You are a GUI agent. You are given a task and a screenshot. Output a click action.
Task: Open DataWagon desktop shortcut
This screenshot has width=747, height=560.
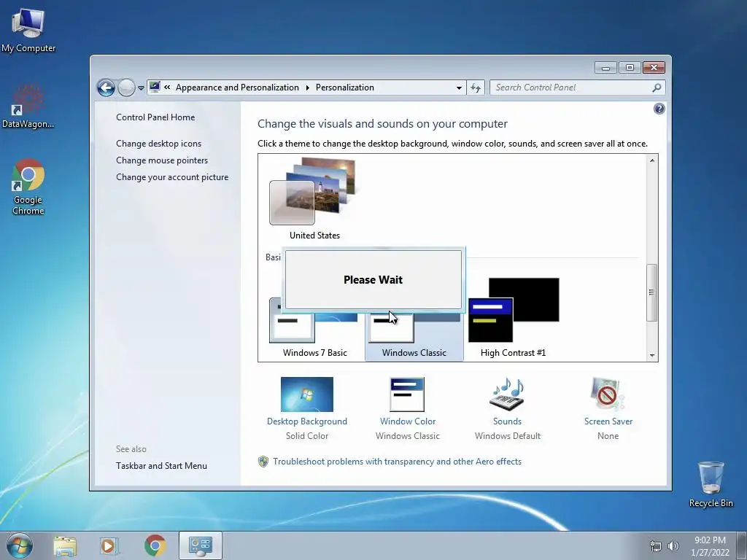click(28, 106)
